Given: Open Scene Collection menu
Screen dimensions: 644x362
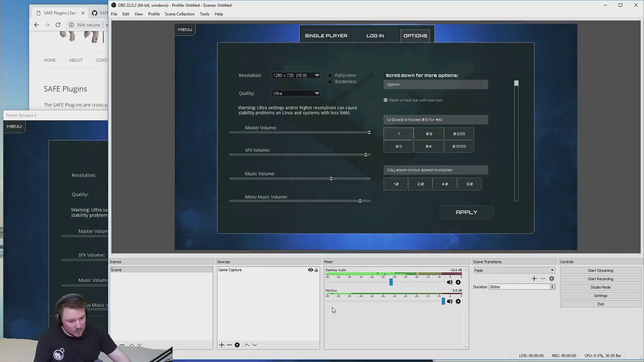Looking at the screenshot, I should (180, 14).
